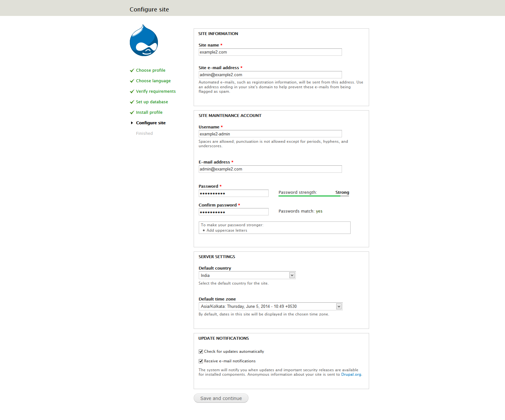The image size is (505, 420).
Task: Click checkmark icon beside Set up database
Action: [132, 102]
